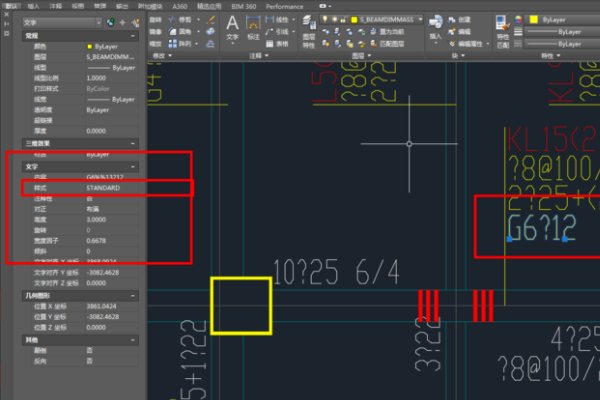Open the 精选应用 ribbon tab
The height and width of the screenshot is (400, 600).
pyautogui.click(x=209, y=7)
